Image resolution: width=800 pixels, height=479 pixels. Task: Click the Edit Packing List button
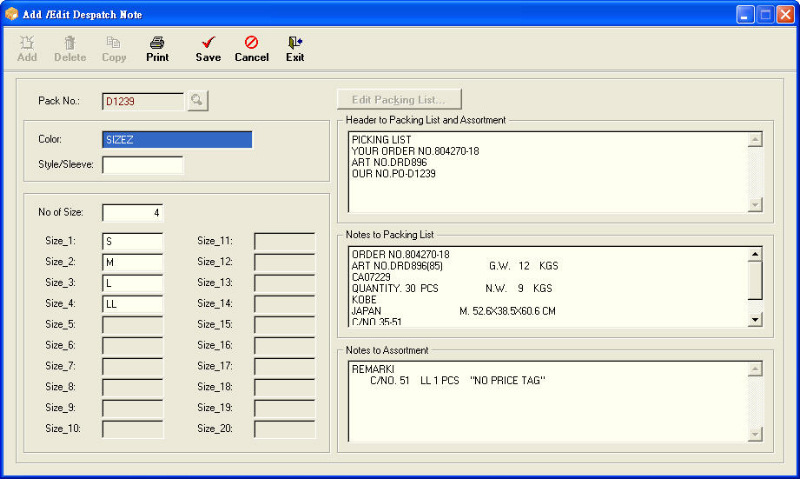pos(399,99)
